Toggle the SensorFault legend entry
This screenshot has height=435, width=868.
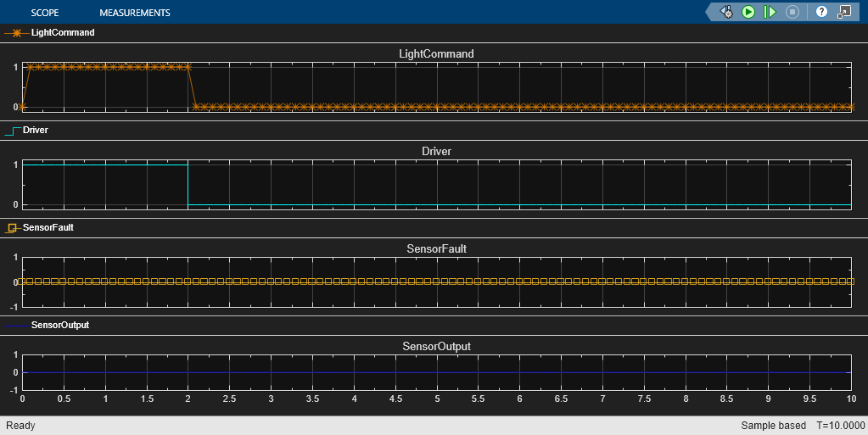coord(48,227)
